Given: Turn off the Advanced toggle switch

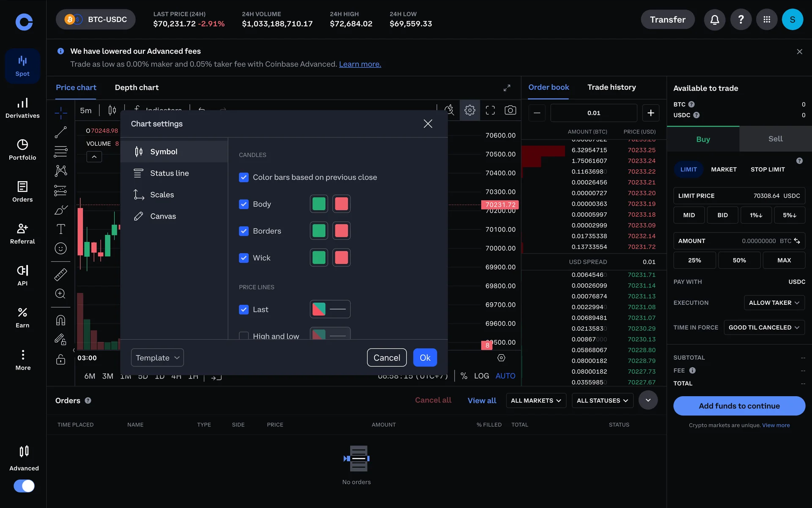Looking at the screenshot, I should [x=24, y=486].
